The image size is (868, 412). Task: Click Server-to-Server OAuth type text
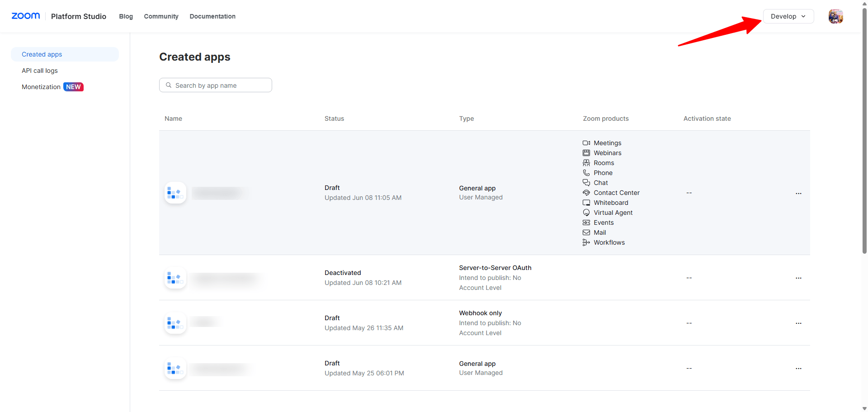(495, 268)
